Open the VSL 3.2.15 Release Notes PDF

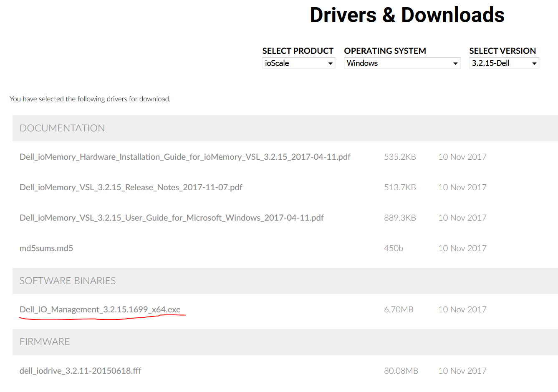[x=131, y=187]
